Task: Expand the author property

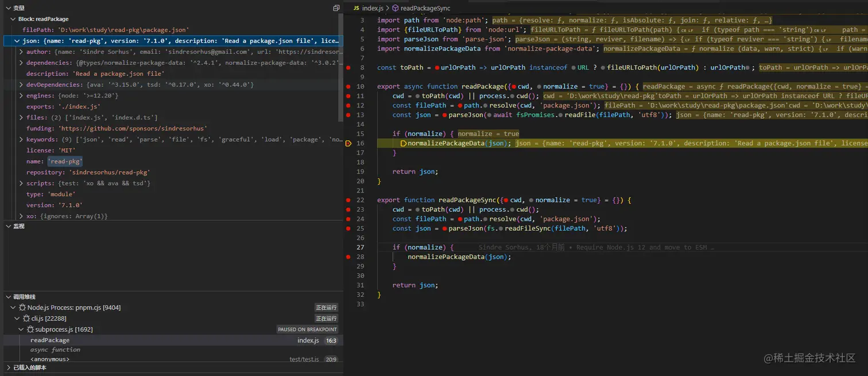Action: coord(21,52)
